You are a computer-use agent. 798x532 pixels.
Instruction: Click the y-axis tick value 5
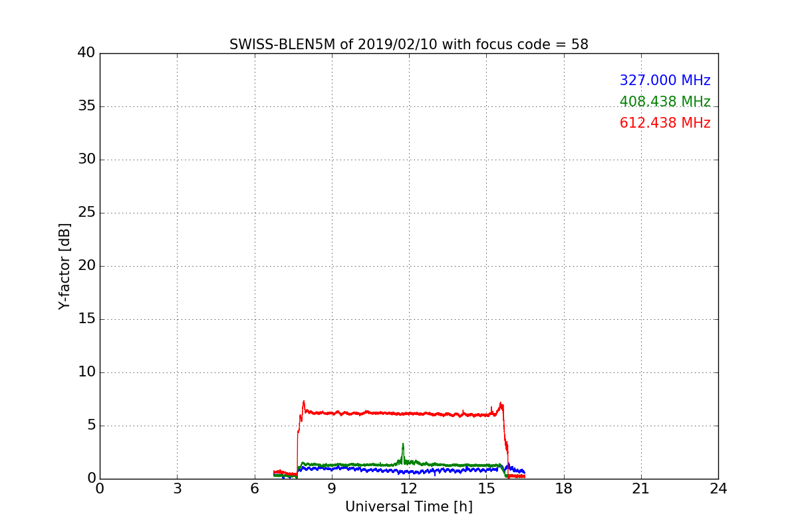click(x=91, y=426)
